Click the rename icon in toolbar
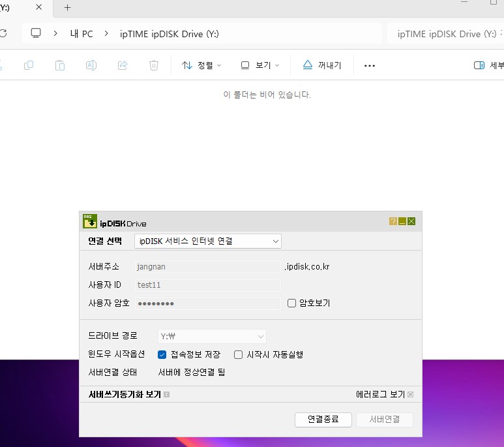504x447 pixels. tap(91, 65)
